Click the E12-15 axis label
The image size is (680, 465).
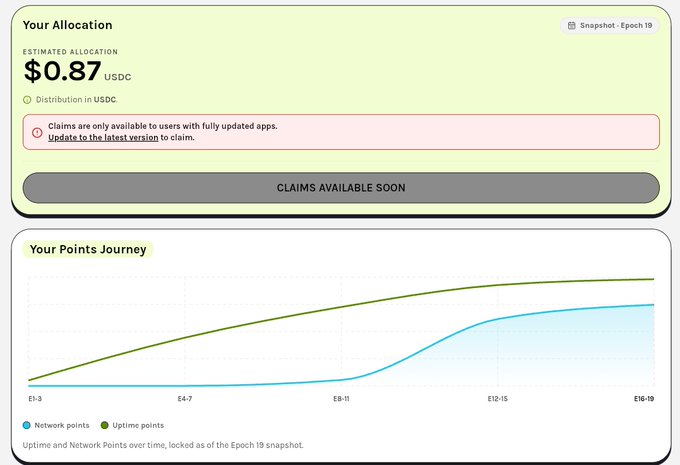tap(497, 399)
